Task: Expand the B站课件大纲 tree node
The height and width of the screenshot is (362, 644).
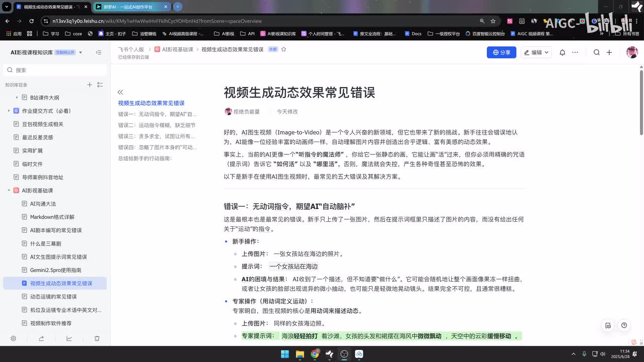Action: coord(17,98)
